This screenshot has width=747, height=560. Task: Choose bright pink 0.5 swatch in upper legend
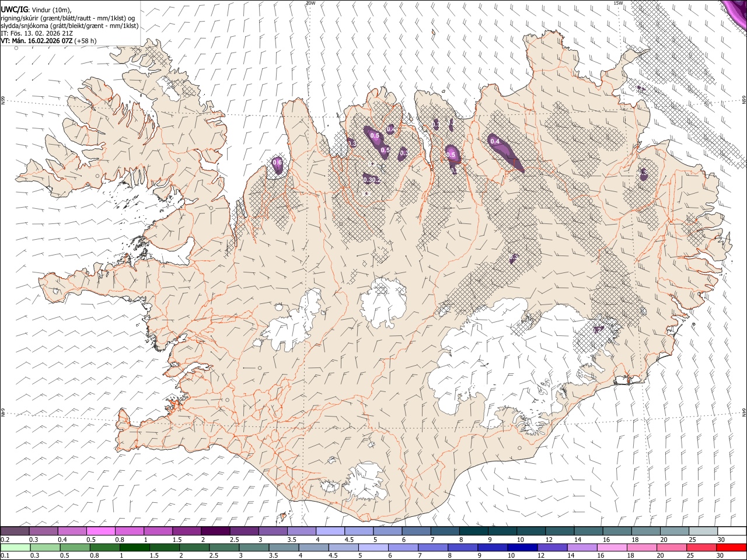tap(100, 531)
